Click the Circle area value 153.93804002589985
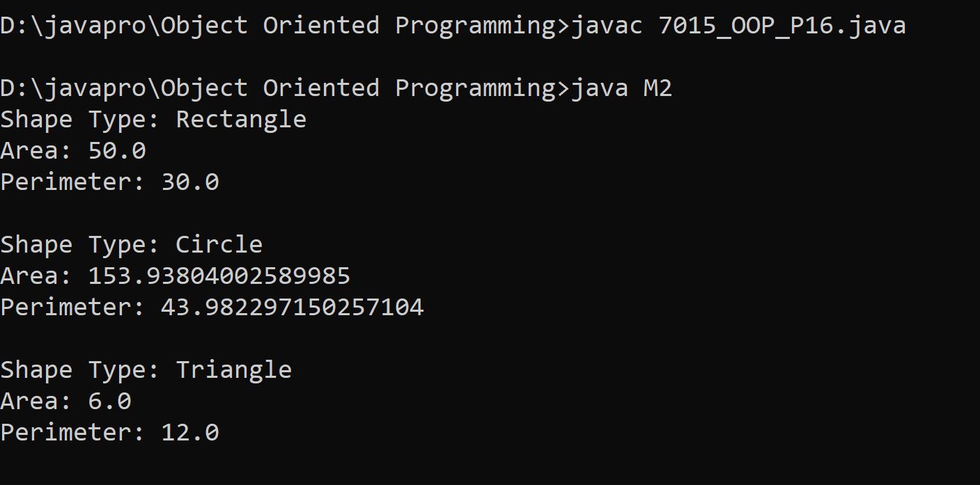The image size is (980, 485). (219, 276)
